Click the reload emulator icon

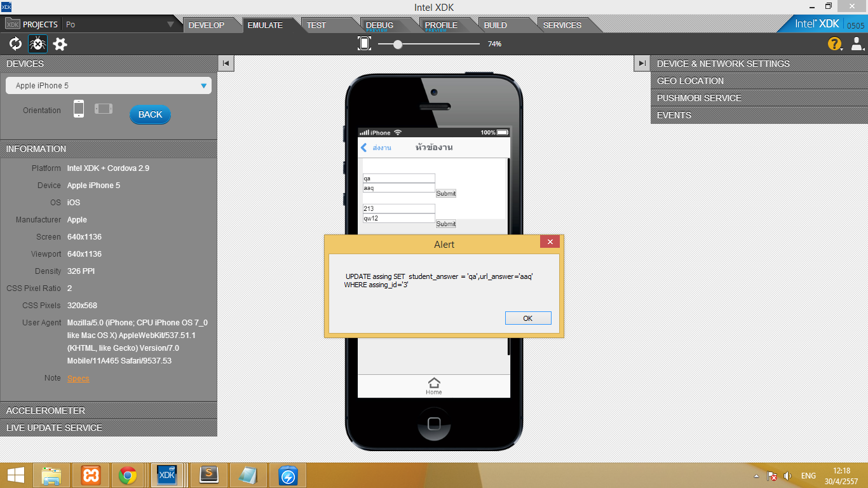(x=15, y=44)
